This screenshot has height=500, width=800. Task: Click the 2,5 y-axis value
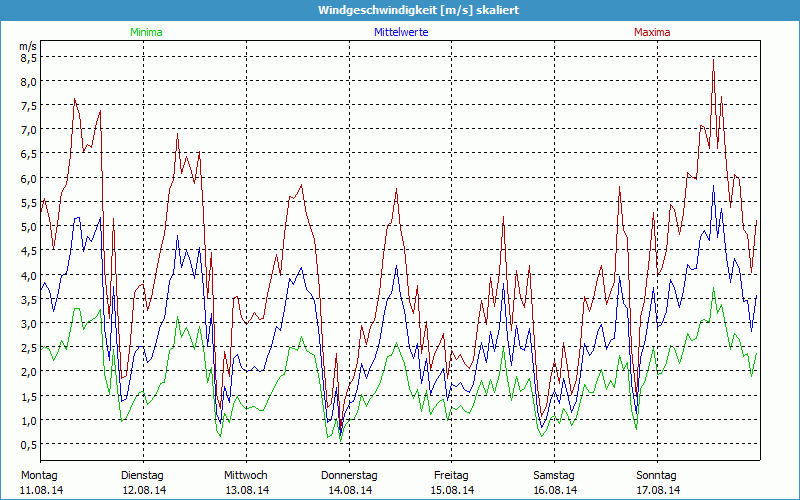click(x=29, y=348)
